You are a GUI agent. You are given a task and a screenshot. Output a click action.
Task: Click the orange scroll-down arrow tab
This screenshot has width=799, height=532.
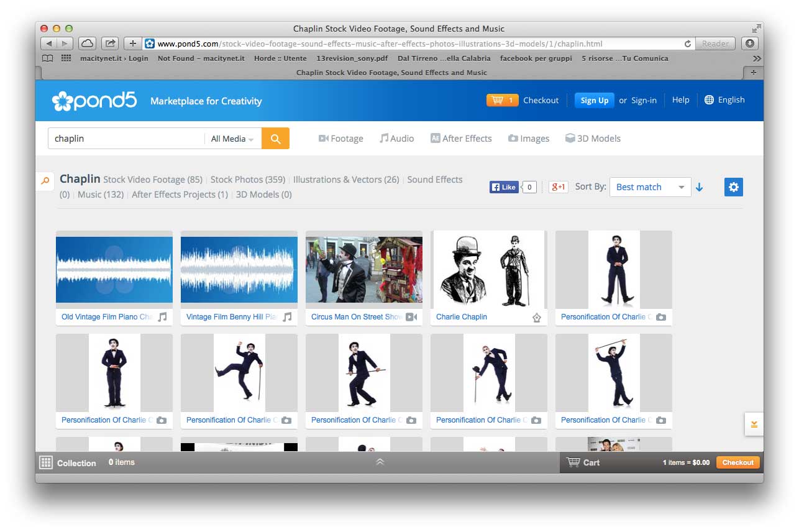point(754,424)
